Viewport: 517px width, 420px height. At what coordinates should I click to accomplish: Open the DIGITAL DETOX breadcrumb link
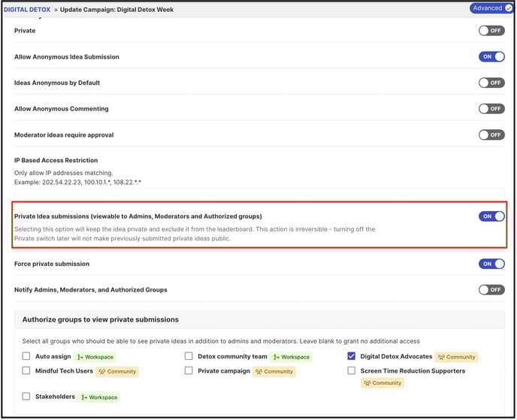[x=27, y=10]
